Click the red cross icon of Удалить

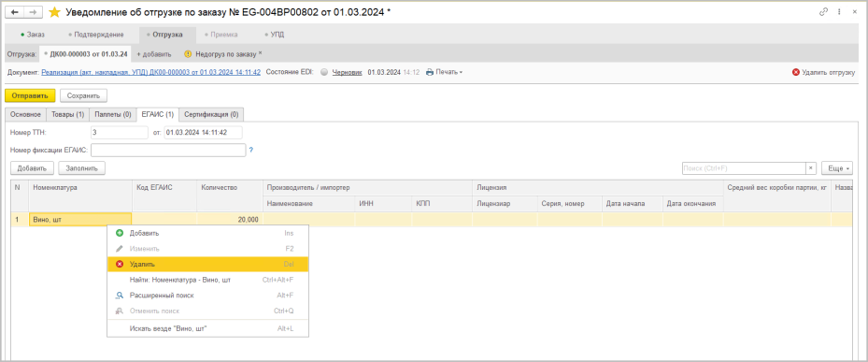119,265
